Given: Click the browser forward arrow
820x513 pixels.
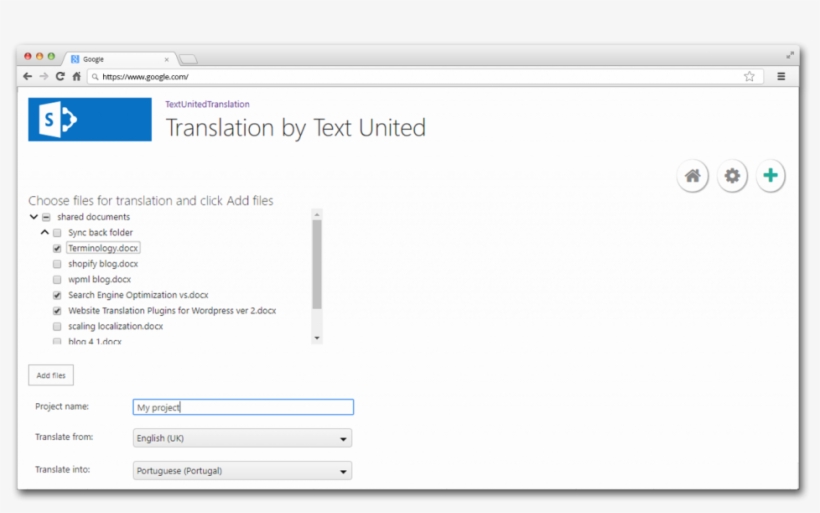Looking at the screenshot, I should (x=44, y=76).
